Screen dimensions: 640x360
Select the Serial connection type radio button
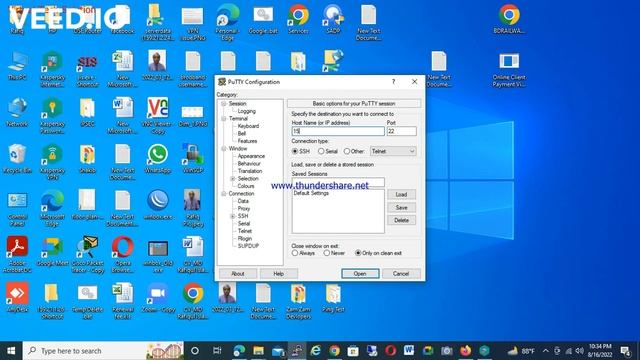pyautogui.click(x=321, y=151)
